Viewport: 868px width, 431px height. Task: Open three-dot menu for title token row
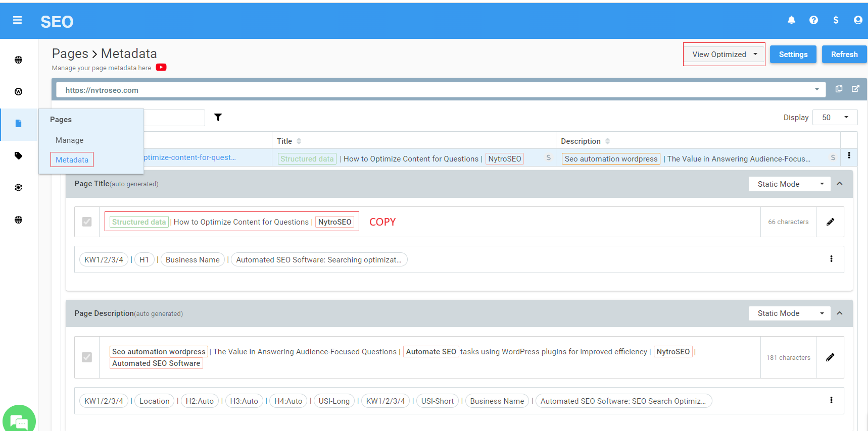pyautogui.click(x=831, y=259)
